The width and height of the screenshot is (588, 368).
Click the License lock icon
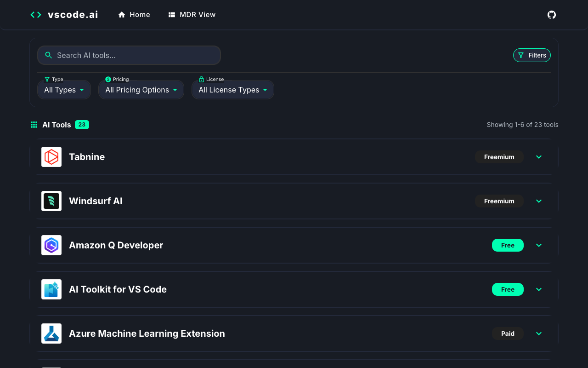[201, 79]
